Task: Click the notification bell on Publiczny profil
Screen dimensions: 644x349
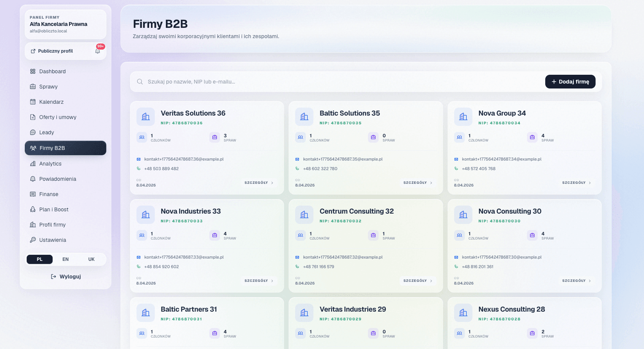Action: pyautogui.click(x=98, y=51)
